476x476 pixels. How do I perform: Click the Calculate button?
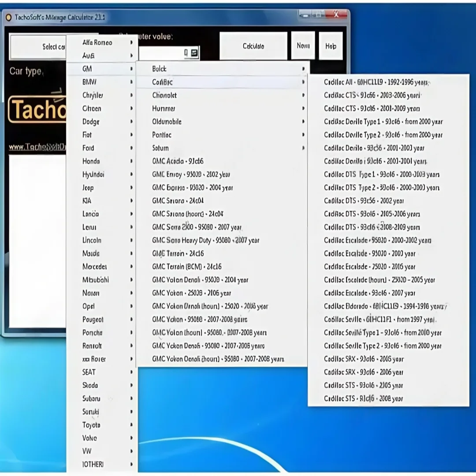pyautogui.click(x=253, y=46)
